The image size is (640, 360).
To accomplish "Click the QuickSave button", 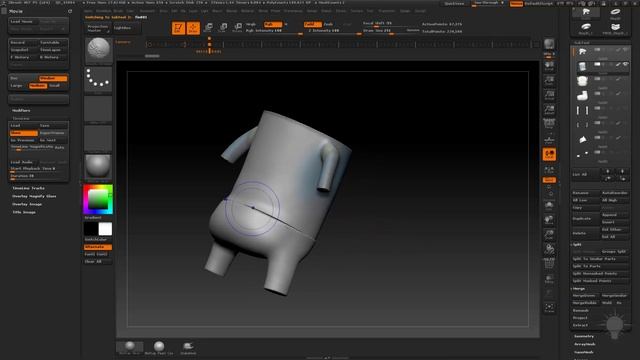I will 454,4.
